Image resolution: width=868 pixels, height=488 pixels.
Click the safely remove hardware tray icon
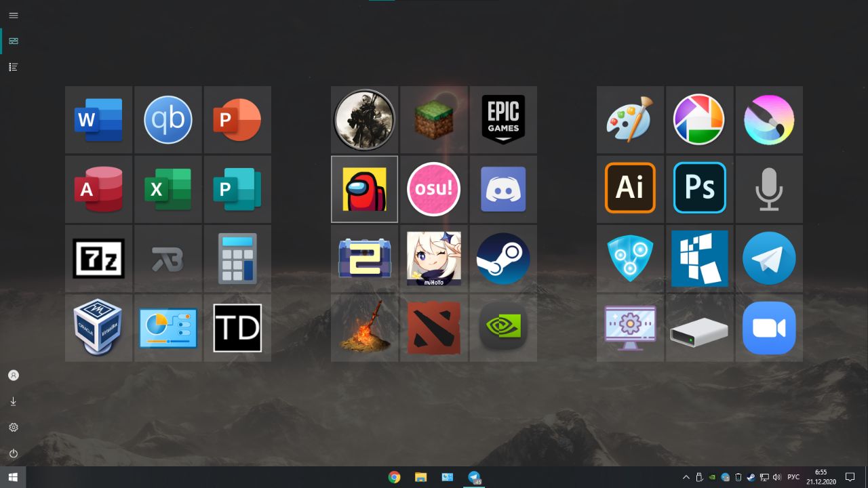tap(699, 477)
